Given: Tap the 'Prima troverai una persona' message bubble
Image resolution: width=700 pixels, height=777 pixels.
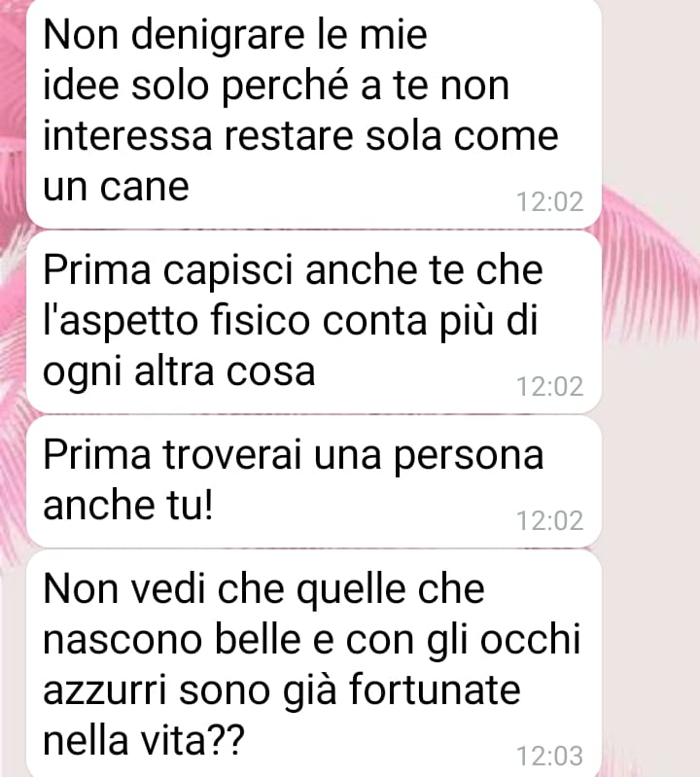Looking at the screenshot, I should pyautogui.click(x=314, y=481).
